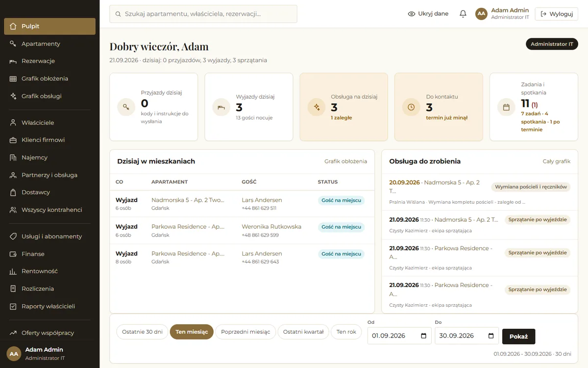The width and height of the screenshot is (588, 368).
Task: Click the magnifier icon in the search bar
Action: [x=118, y=14]
